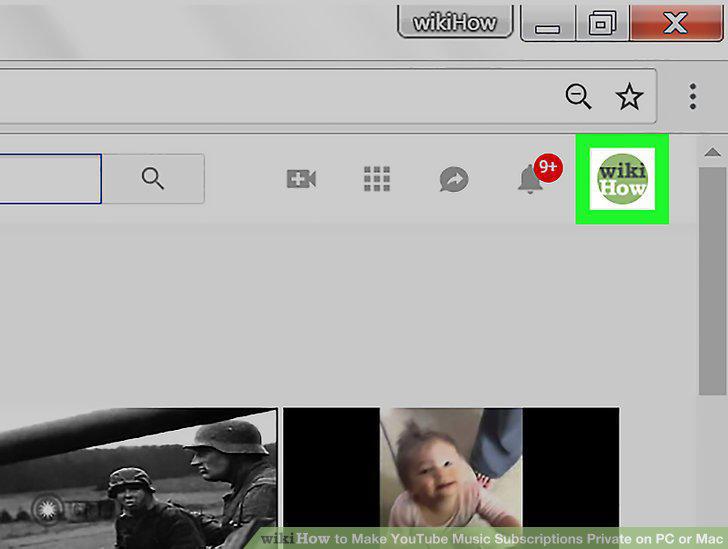Screen dimensions: 728x549
Task: Minimize the browser window
Action: pos(547,24)
